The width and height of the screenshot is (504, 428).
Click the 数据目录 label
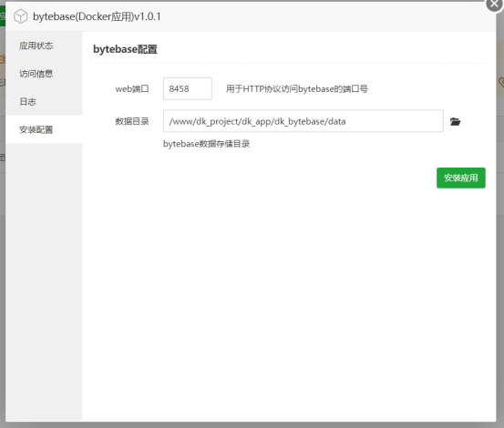(132, 121)
